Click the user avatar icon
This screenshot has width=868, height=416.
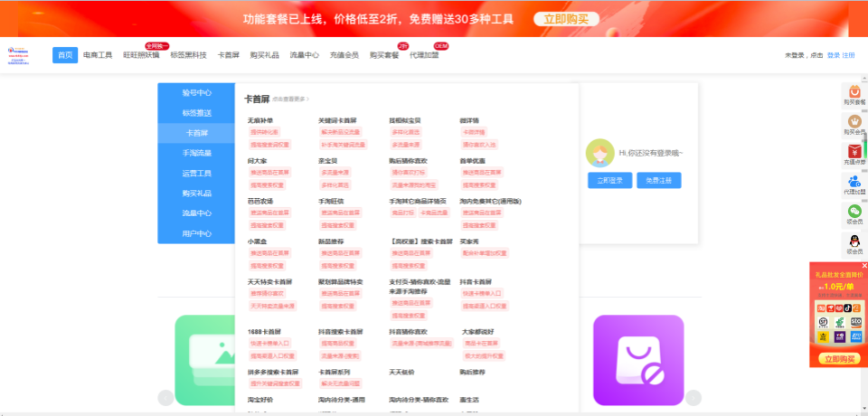(599, 152)
